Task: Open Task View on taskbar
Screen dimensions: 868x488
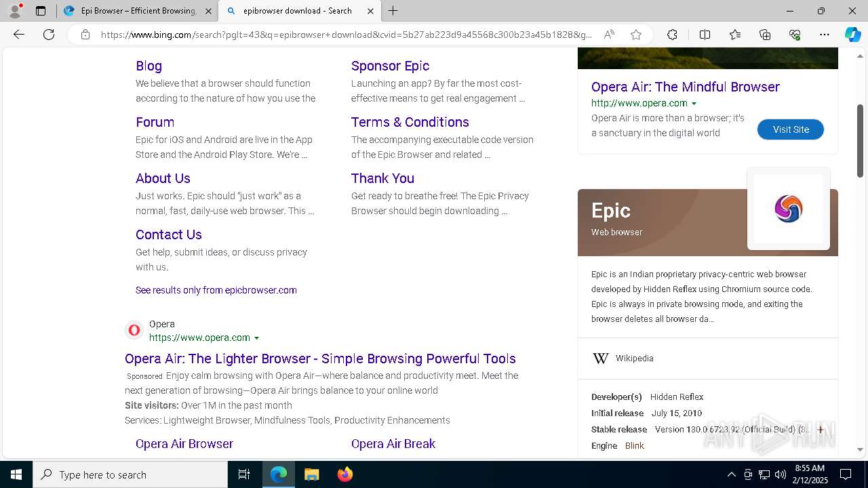Action: pos(244,474)
